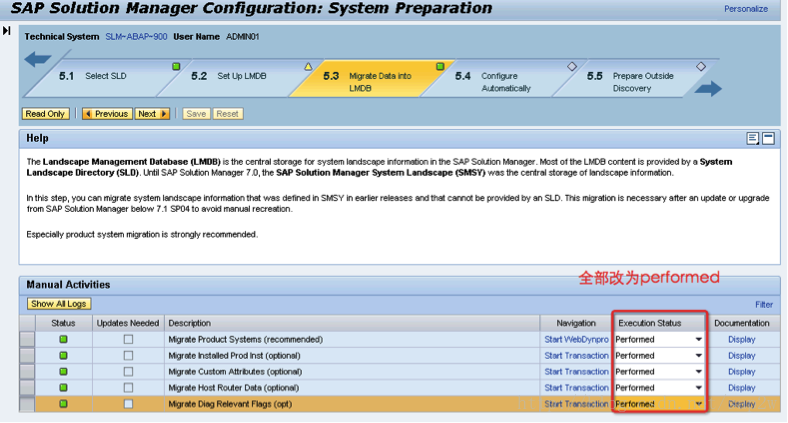This screenshot has height=423, width=788.
Task: Toggle Updates Needed for Migrate Product Systems
Action: pos(128,340)
